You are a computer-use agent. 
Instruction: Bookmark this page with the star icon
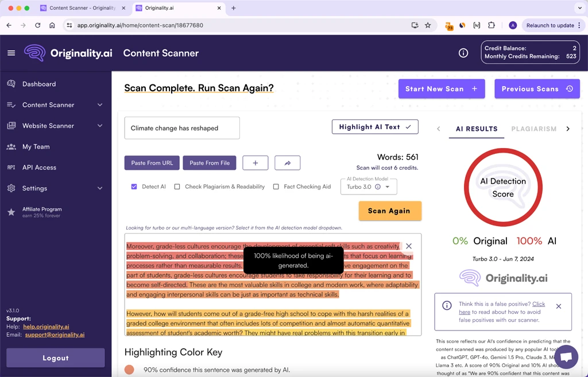coord(427,25)
